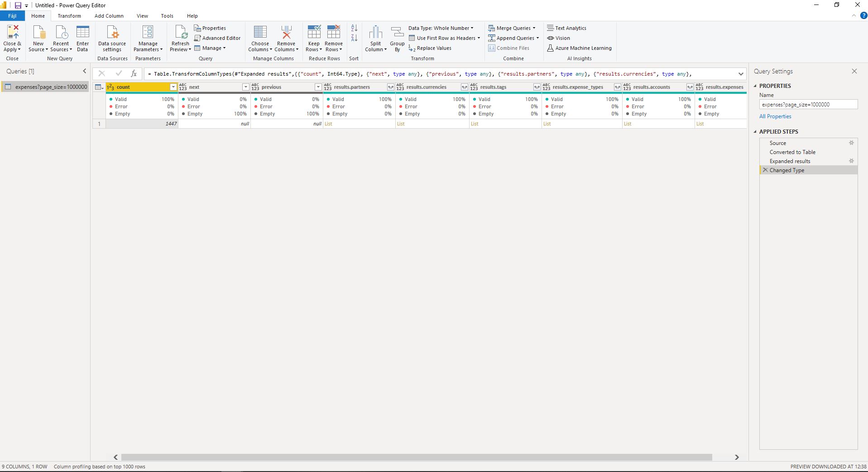Select the expenses?page_size=1000000 query

click(46, 87)
